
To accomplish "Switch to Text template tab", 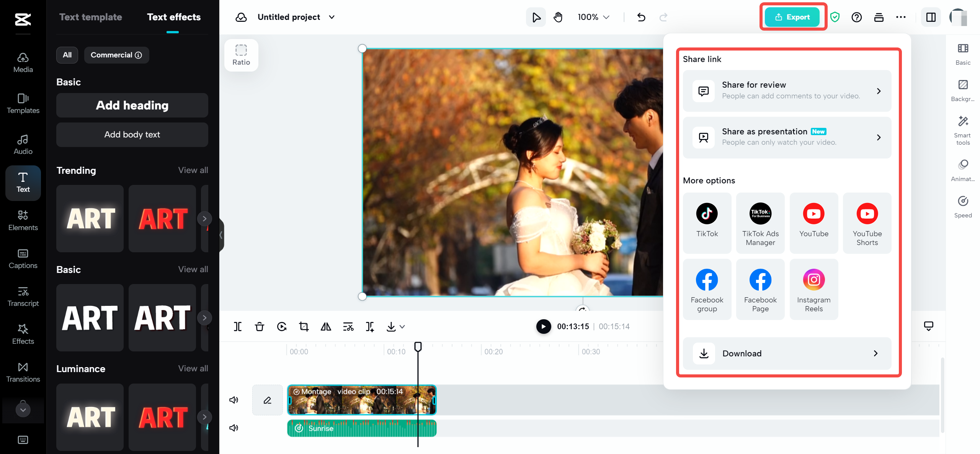I will pos(91,17).
